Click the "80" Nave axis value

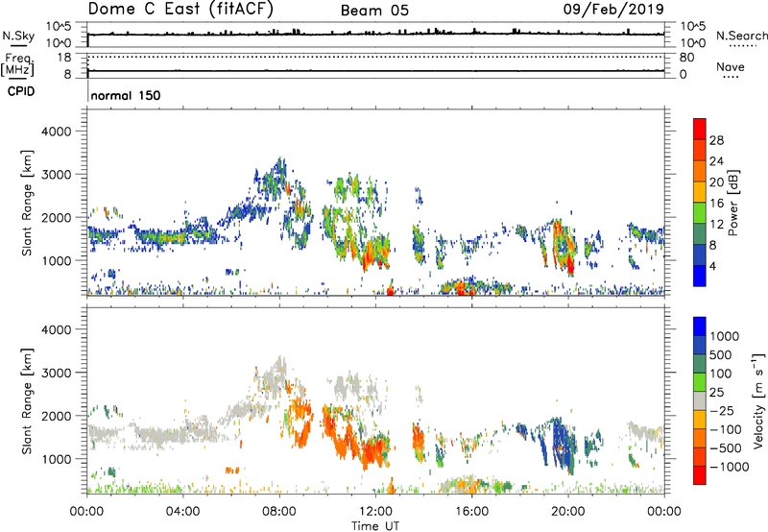click(686, 58)
